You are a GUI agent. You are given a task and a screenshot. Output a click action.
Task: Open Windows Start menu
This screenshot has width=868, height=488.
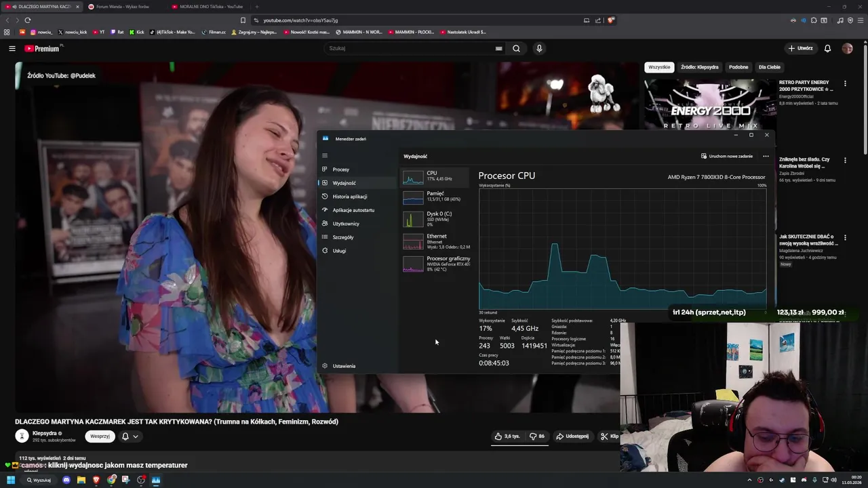pyautogui.click(x=11, y=480)
